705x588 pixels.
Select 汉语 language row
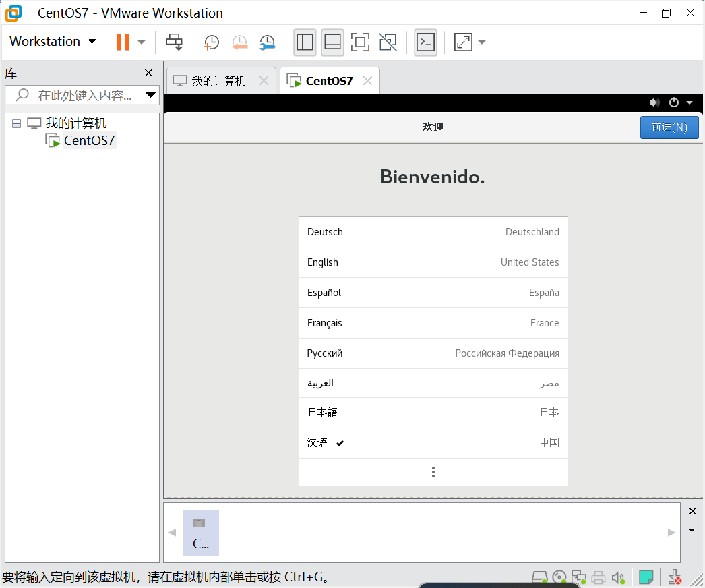433,443
